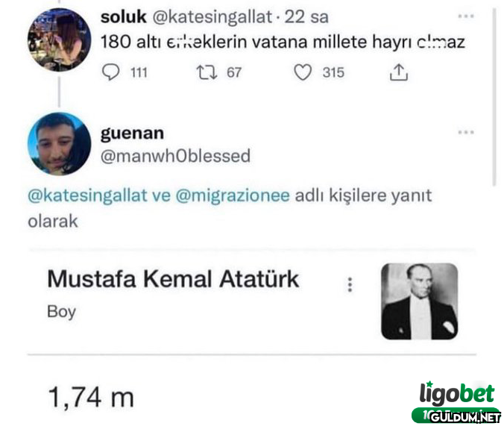The width and height of the screenshot is (504, 426).
Task: Click the reply speech bubble icon
Action: click(110, 72)
